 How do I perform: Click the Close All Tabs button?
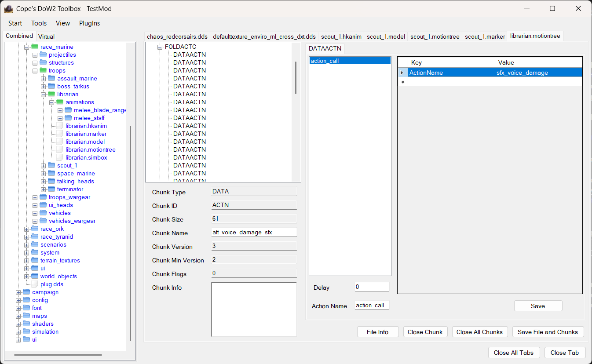[x=514, y=353]
